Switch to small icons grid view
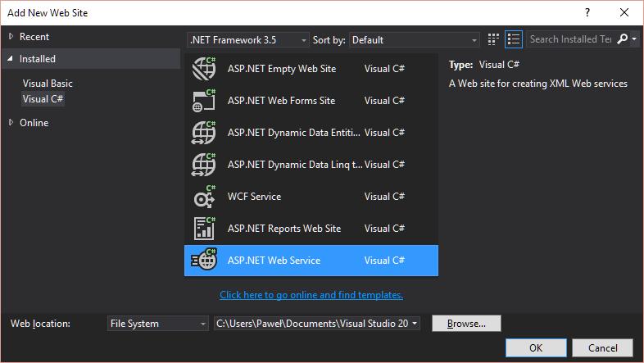This screenshot has height=363, width=644. [x=493, y=39]
